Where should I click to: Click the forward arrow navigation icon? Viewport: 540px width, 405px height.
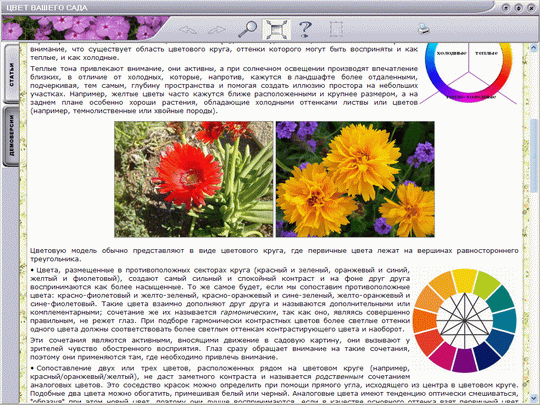click(217, 30)
